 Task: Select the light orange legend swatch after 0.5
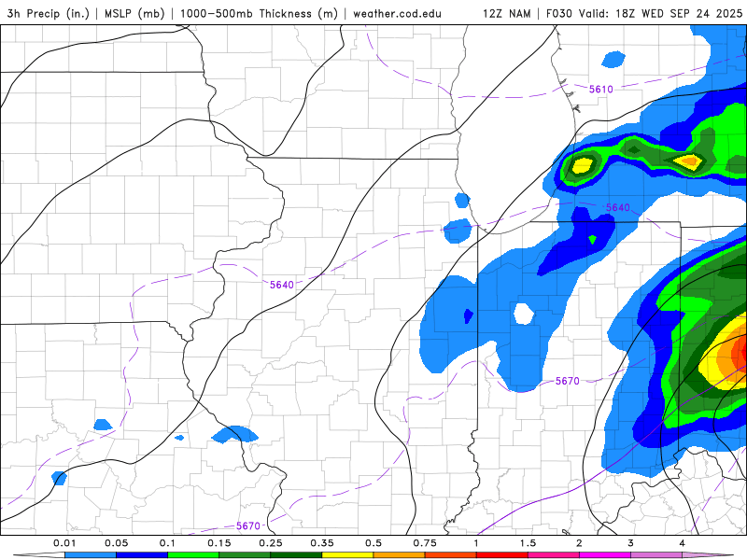[x=400, y=555]
